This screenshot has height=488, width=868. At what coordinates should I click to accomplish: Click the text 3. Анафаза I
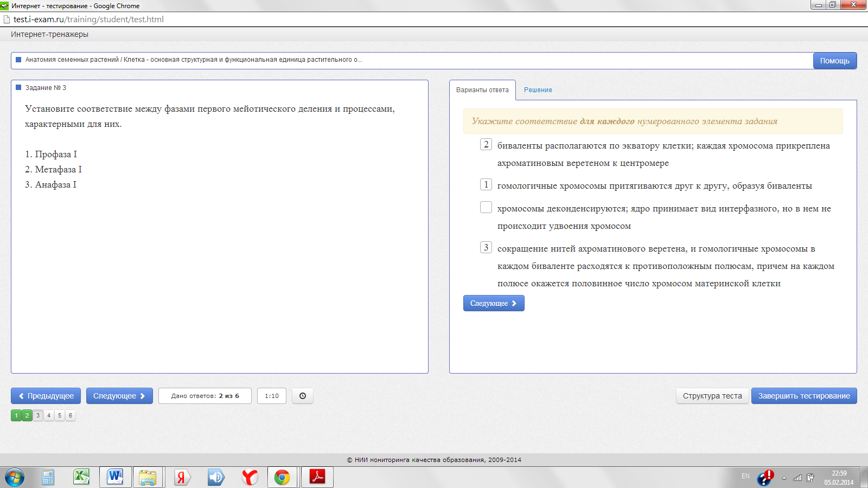tap(50, 185)
